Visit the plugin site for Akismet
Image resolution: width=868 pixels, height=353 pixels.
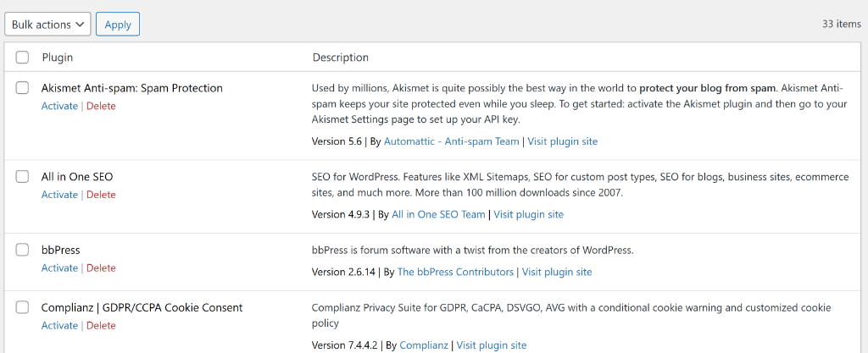tap(563, 141)
